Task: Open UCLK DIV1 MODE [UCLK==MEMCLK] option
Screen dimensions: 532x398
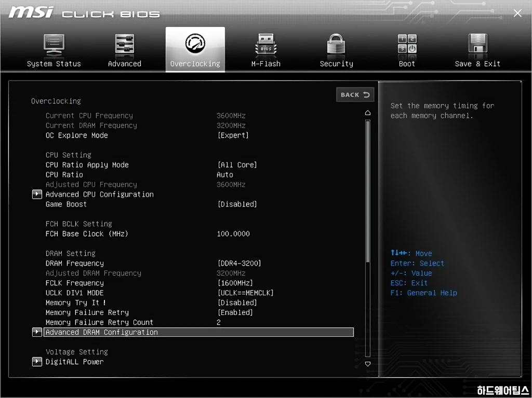Action: point(245,293)
